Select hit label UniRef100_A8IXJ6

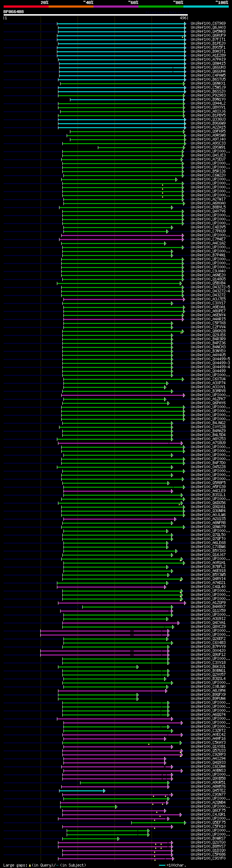(208, 111)
